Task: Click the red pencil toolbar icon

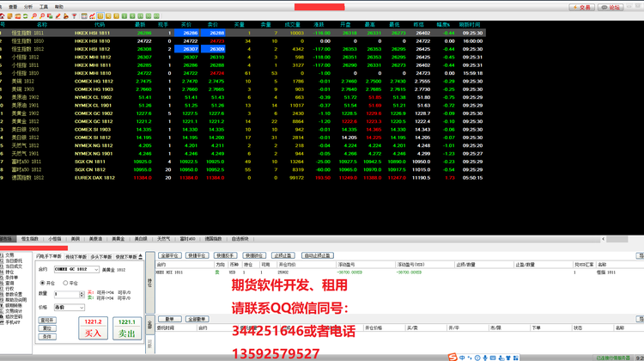Action: pyautogui.click(x=57, y=15)
